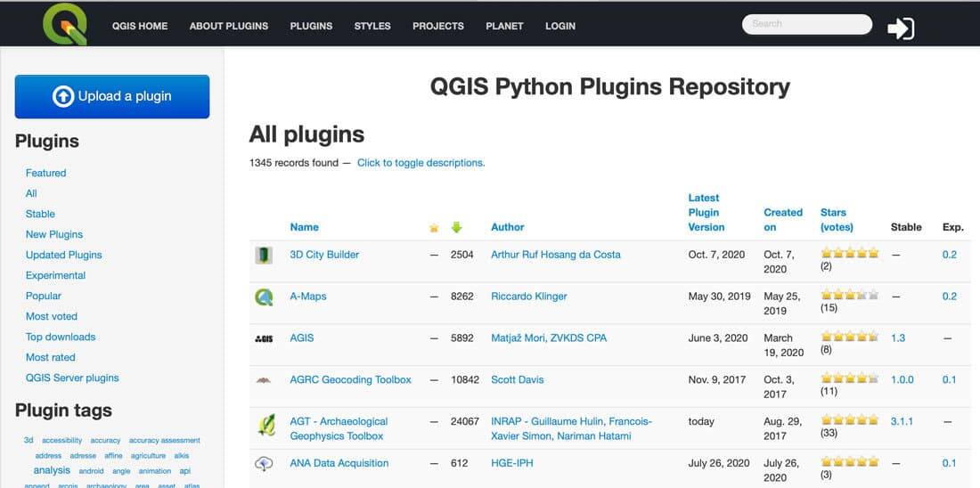Image resolution: width=980 pixels, height=488 pixels.
Task: Click the 'accessibility' plugin tag
Action: pyautogui.click(x=61, y=441)
